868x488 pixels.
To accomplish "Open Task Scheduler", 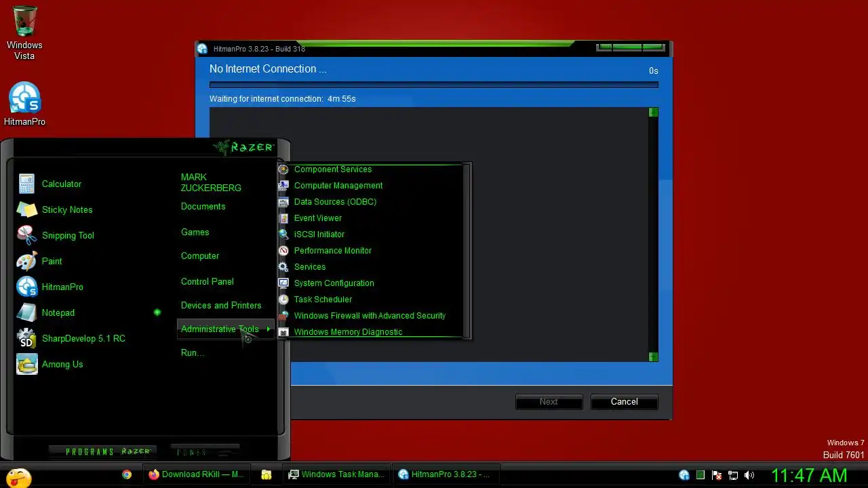I will pos(323,299).
